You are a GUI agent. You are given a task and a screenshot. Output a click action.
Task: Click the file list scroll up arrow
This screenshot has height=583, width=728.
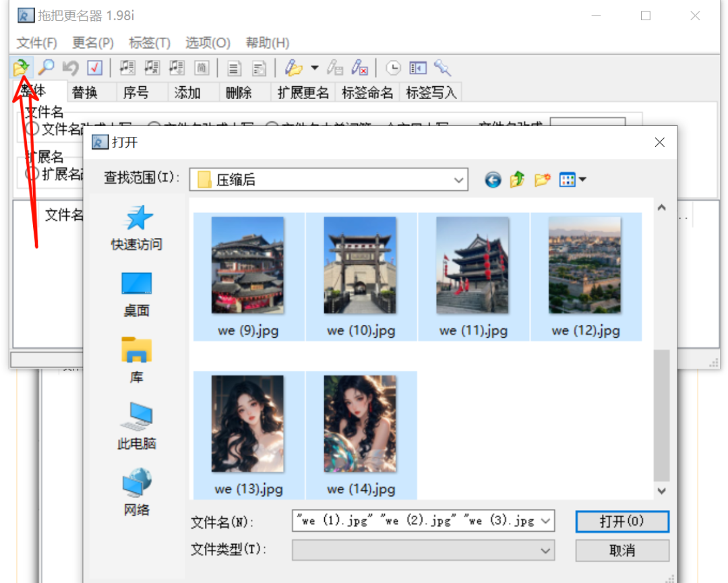tap(662, 208)
